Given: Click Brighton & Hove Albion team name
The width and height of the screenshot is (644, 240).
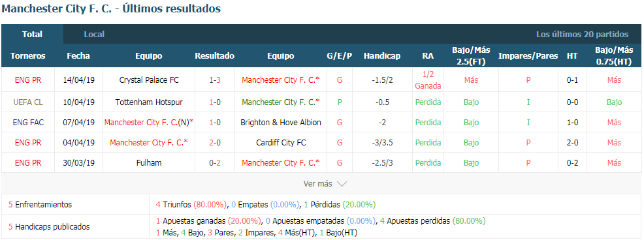Looking at the screenshot, I should coord(281,122).
